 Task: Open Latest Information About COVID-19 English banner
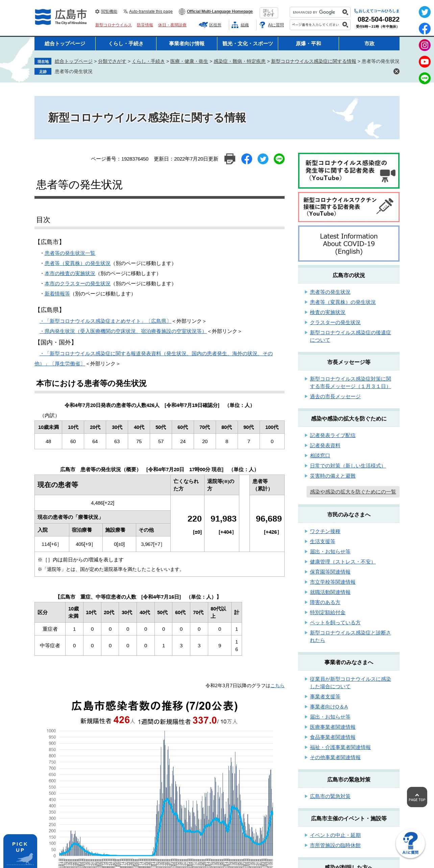click(349, 243)
